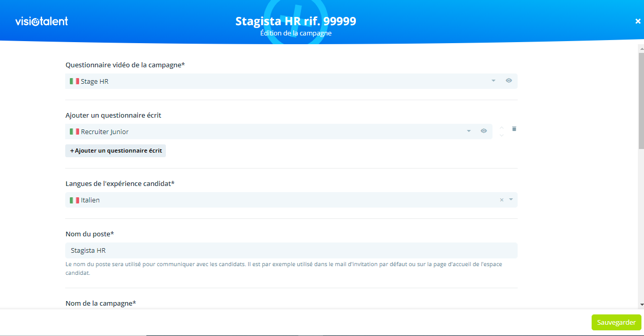Preview the Recruiter Junior written questionnaire
The height and width of the screenshot is (336, 644).
483,131
